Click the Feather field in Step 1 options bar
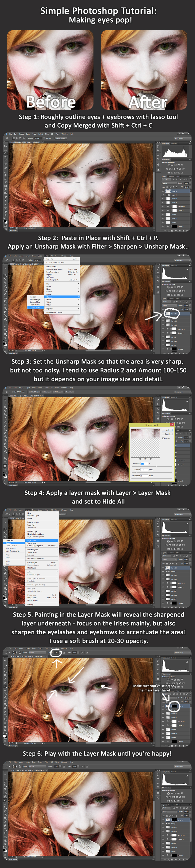This screenshot has height=868, width=195. click(x=38, y=138)
